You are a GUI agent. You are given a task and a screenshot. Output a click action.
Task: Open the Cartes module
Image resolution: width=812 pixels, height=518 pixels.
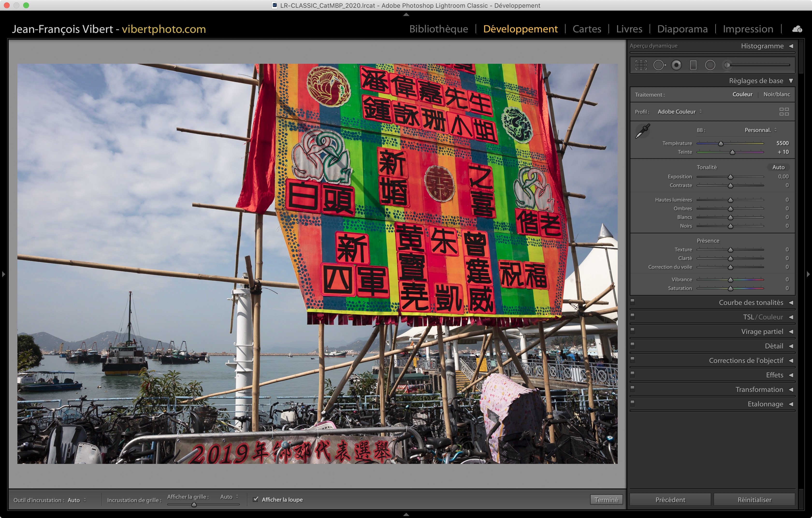pyautogui.click(x=587, y=29)
